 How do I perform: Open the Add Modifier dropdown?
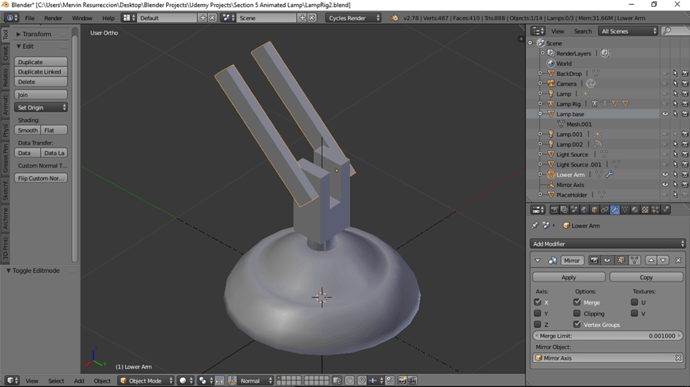608,244
